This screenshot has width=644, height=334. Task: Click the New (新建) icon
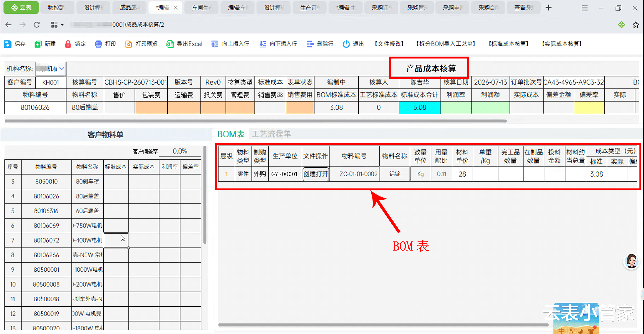click(x=38, y=44)
